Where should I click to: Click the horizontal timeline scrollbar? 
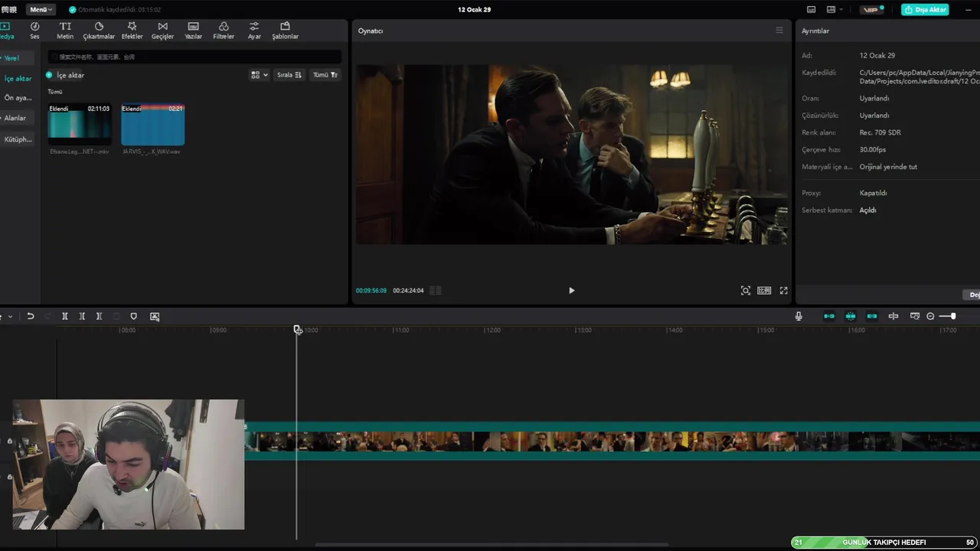click(x=492, y=545)
